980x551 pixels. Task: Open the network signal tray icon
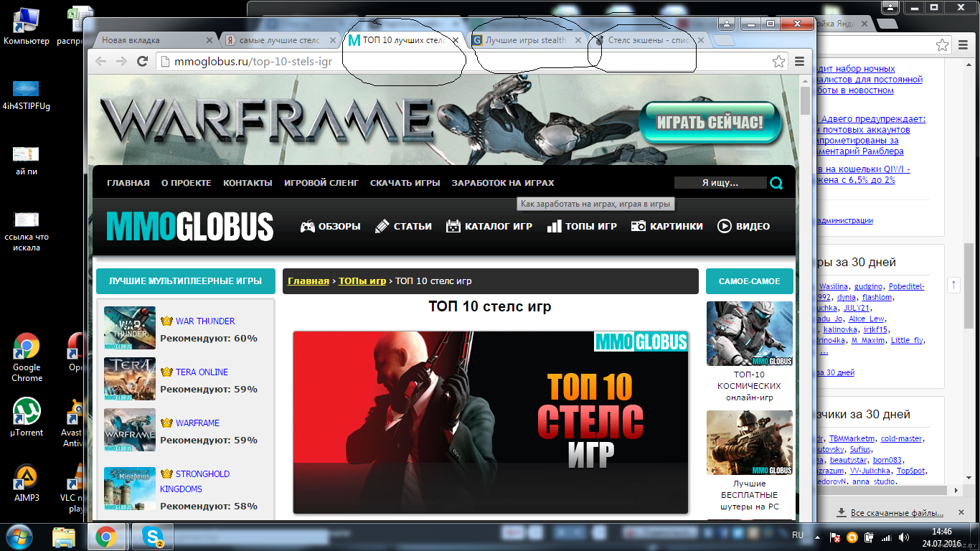pos(886,537)
